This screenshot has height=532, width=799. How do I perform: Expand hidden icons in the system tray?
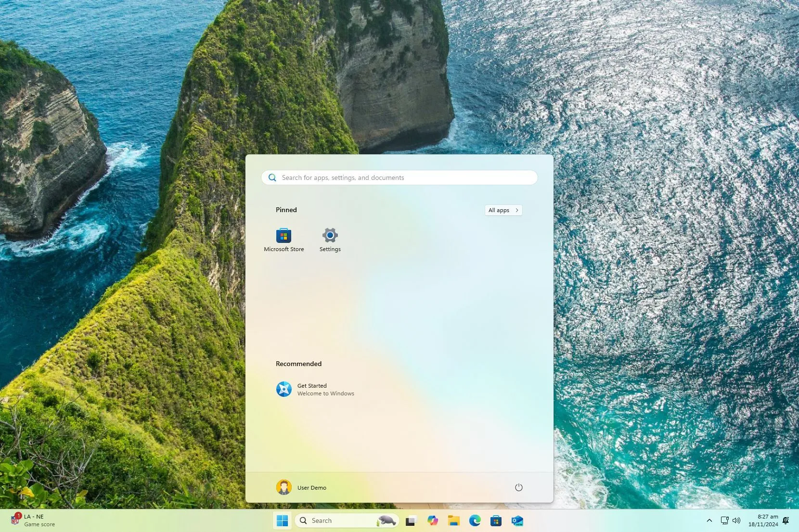coord(709,520)
